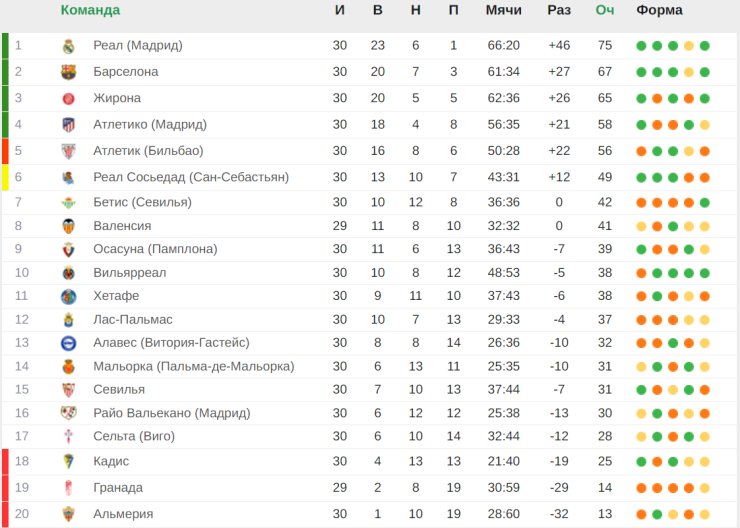The image size is (740, 528).
Task: Open the Альмерия team link
Action: [123, 514]
